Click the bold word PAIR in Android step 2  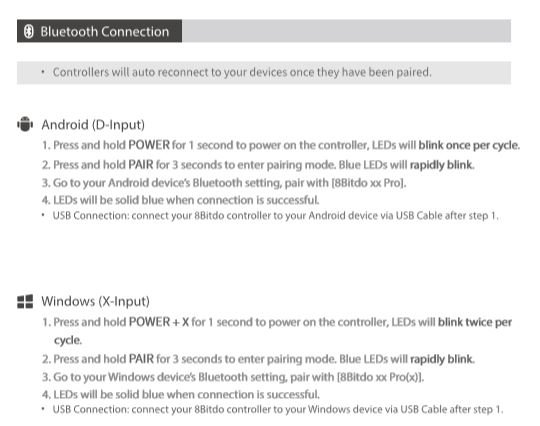pyautogui.click(x=141, y=165)
